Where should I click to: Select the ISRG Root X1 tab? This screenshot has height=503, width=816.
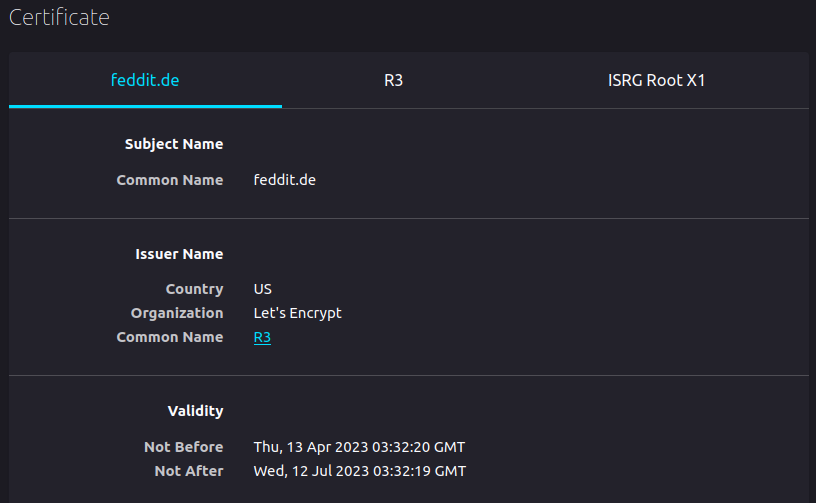click(x=656, y=80)
